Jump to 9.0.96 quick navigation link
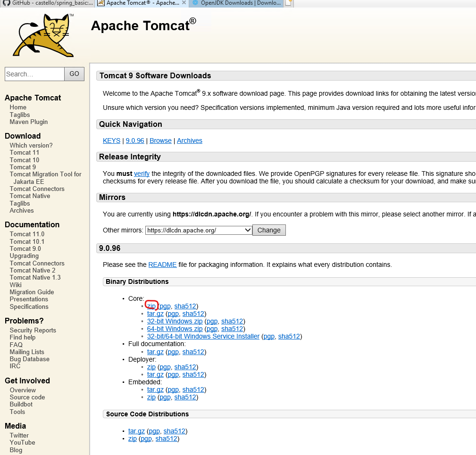The width and height of the screenshot is (476, 455). click(135, 141)
